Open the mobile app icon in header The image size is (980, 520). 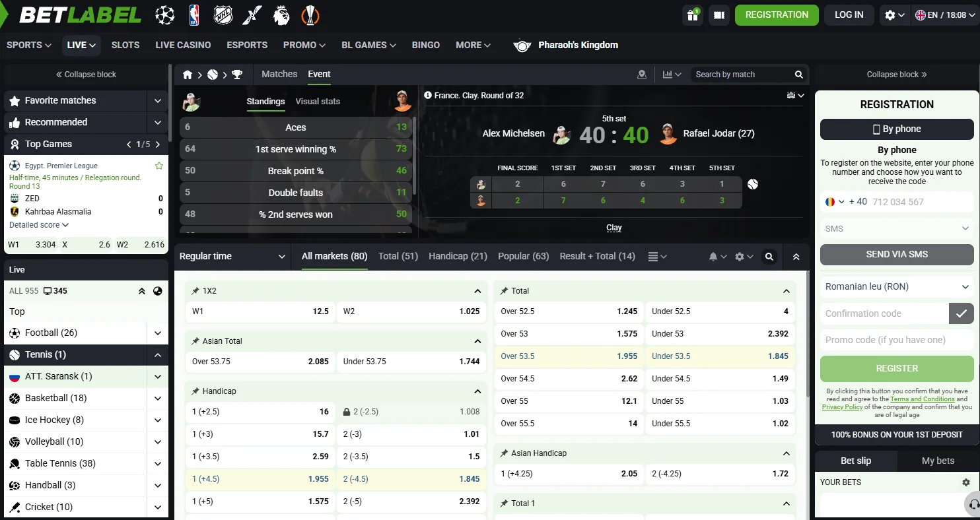[718, 15]
